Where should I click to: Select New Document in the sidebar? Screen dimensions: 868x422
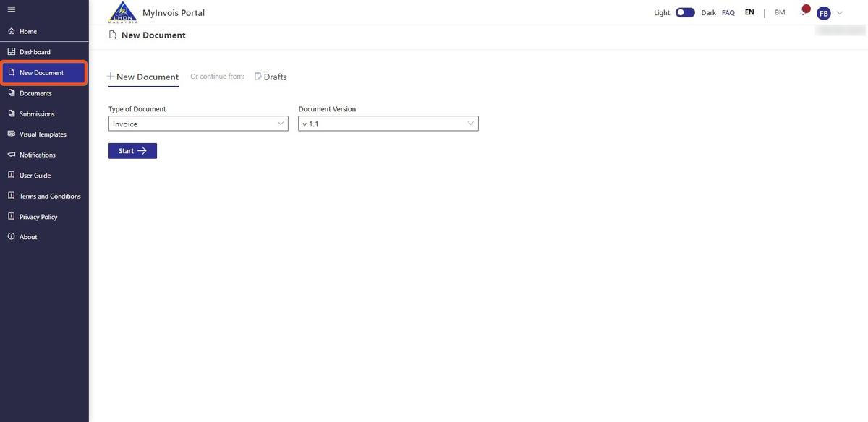pos(44,72)
